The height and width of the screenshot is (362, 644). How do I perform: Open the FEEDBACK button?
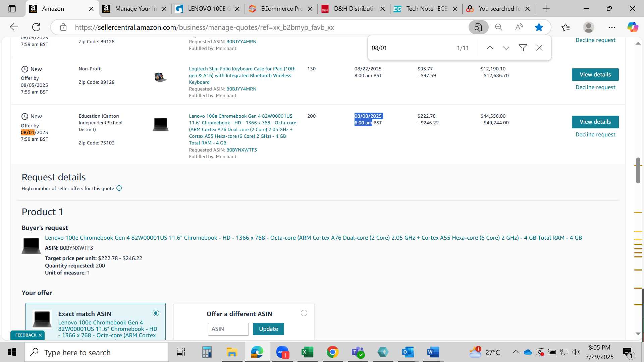click(x=26, y=335)
